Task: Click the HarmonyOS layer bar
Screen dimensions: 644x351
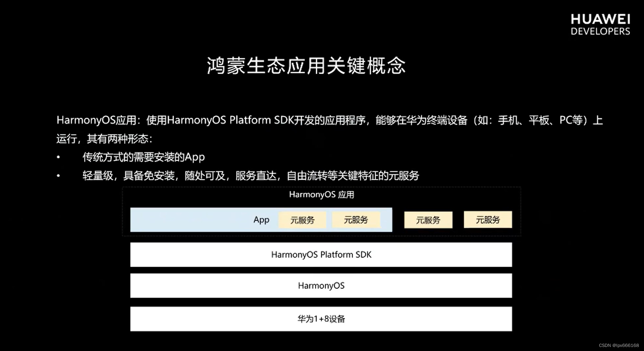Action: pyautogui.click(x=321, y=285)
